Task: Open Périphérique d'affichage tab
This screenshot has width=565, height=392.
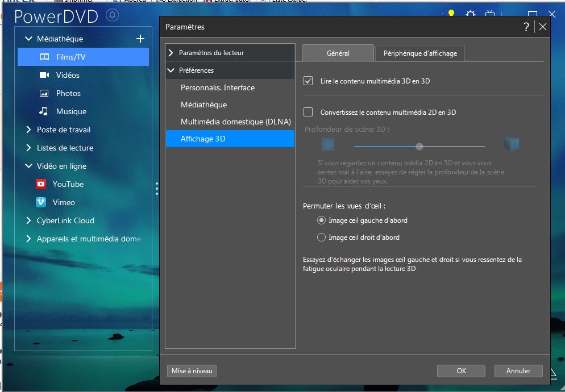Action: (420, 53)
